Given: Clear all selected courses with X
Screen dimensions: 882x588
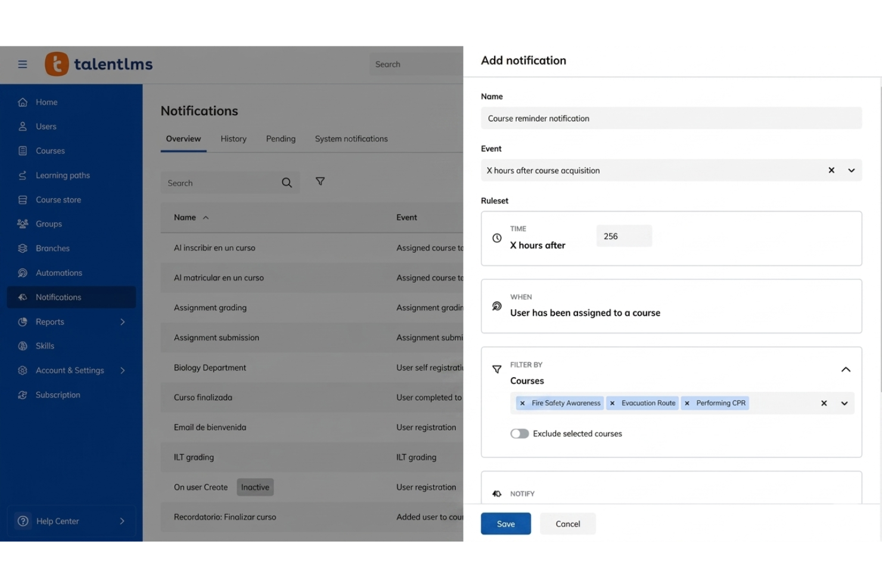Looking at the screenshot, I should coord(824,403).
